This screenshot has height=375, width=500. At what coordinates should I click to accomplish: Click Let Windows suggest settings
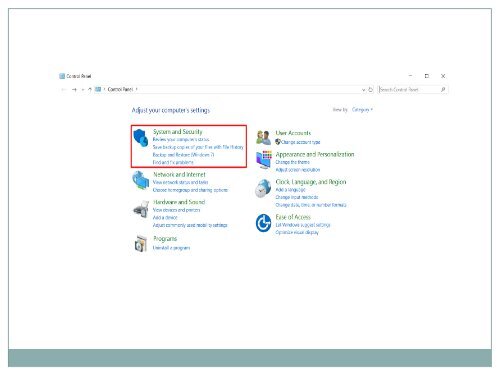(303, 225)
